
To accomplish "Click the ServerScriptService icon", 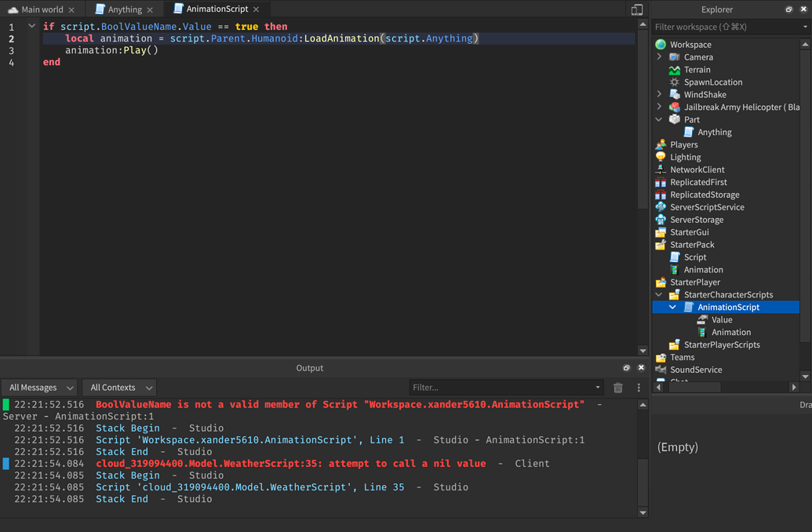I will [x=661, y=206].
